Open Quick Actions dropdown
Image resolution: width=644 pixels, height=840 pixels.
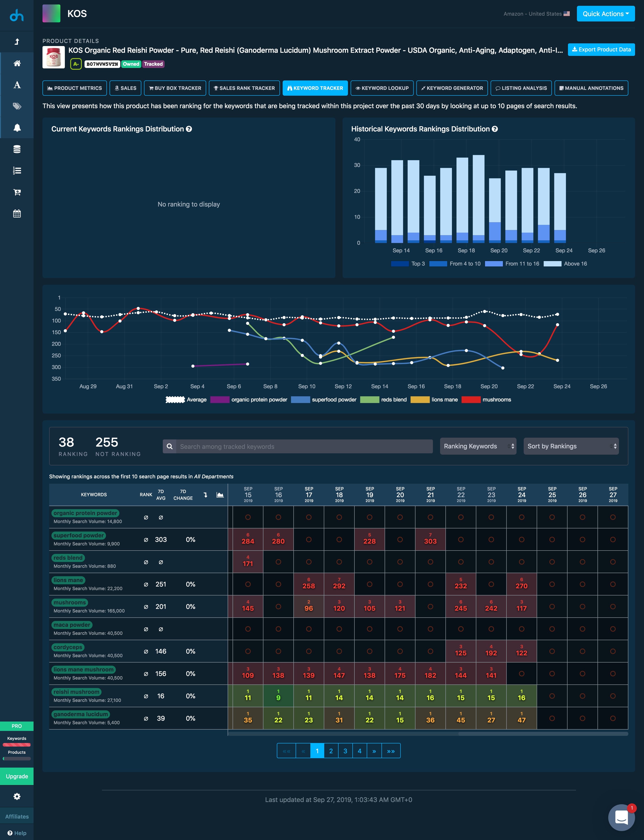tap(606, 14)
